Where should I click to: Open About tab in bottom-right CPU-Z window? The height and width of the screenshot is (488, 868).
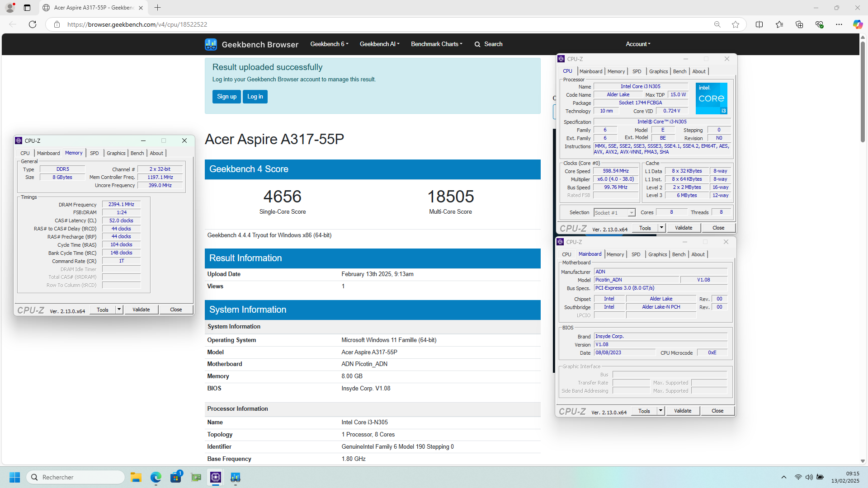click(698, 254)
